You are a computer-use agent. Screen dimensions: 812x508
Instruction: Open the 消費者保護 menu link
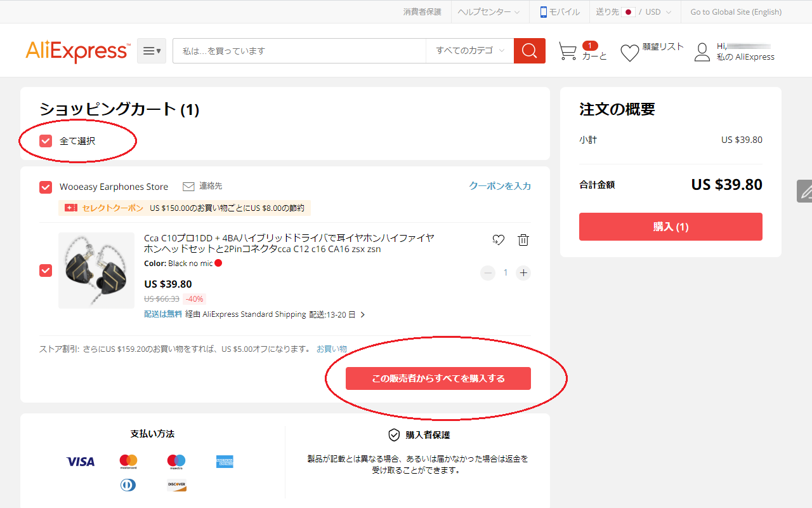coord(422,12)
